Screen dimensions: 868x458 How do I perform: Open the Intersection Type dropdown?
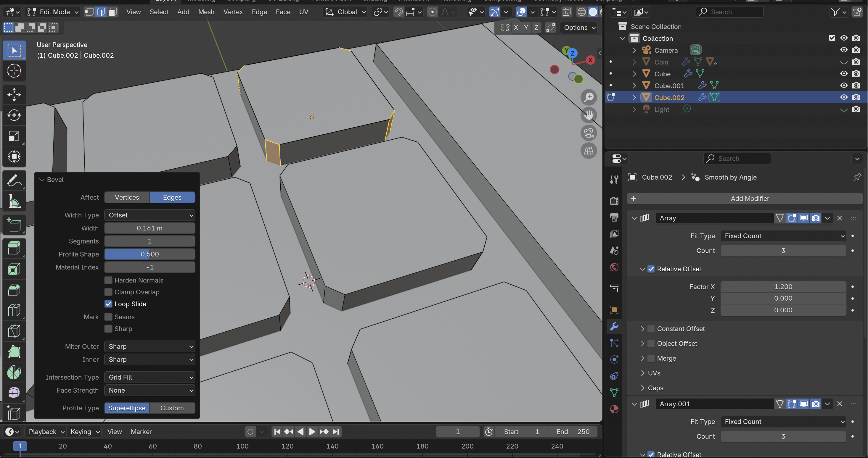coord(150,377)
